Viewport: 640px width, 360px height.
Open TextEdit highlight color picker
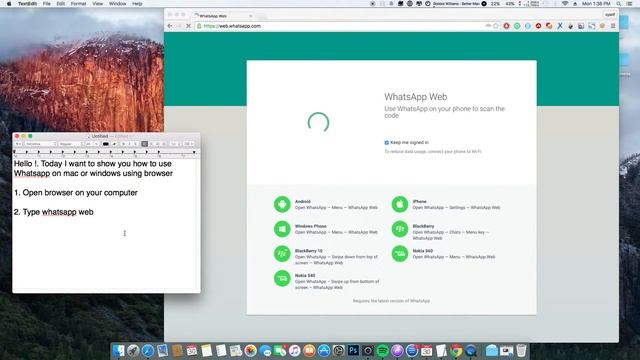pos(115,144)
